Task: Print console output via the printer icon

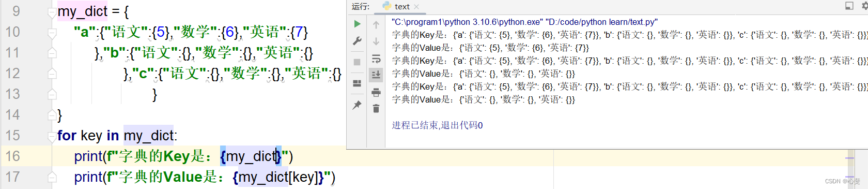Action: [x=376, y=92]
